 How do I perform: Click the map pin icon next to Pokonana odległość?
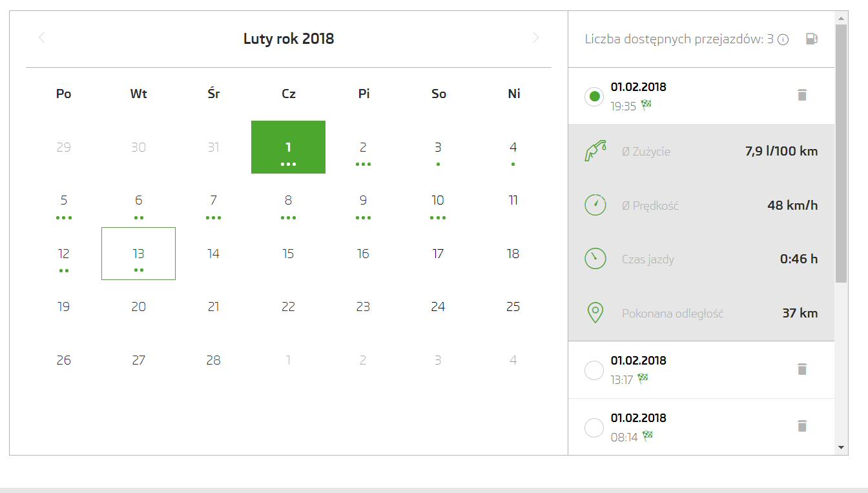click(x=595, y=314)
